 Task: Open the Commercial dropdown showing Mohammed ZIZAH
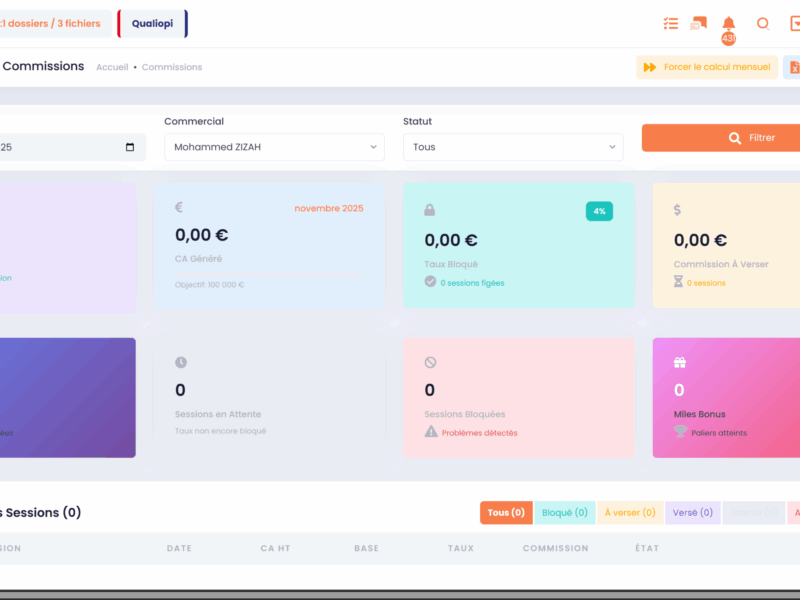[274, 147]
